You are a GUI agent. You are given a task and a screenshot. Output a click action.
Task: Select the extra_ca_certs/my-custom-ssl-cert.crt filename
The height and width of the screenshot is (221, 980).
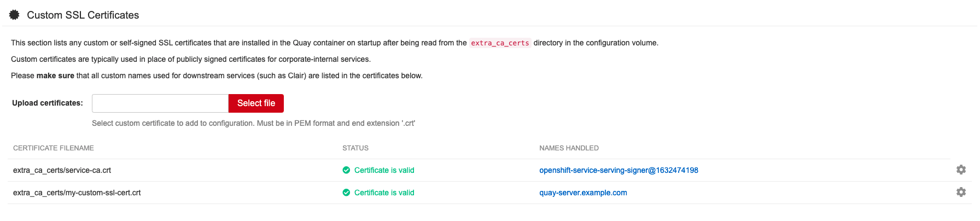(x=77, y=193)
